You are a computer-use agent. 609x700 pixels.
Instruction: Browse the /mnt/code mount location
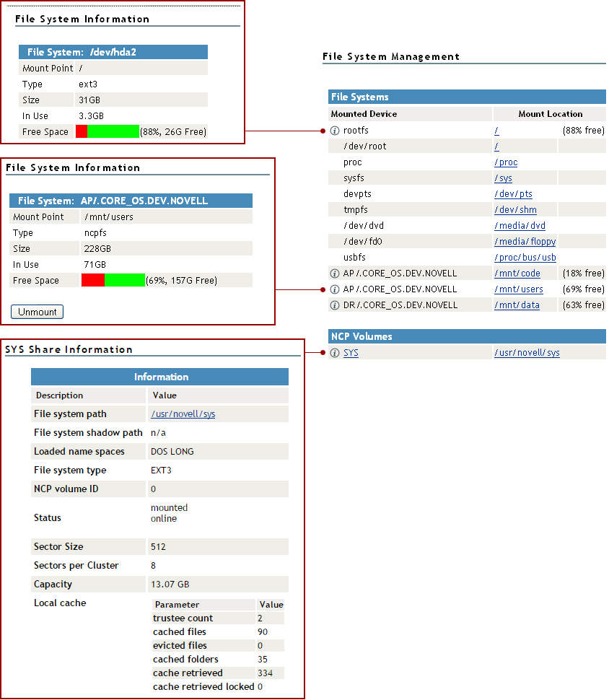tap(517, 274)
